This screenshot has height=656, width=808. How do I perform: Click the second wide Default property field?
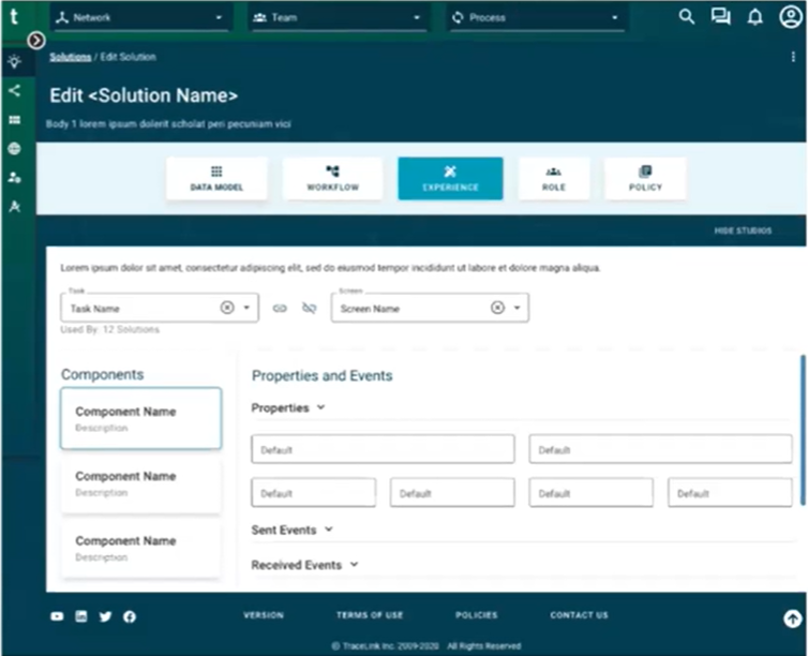tap(660, 449)
